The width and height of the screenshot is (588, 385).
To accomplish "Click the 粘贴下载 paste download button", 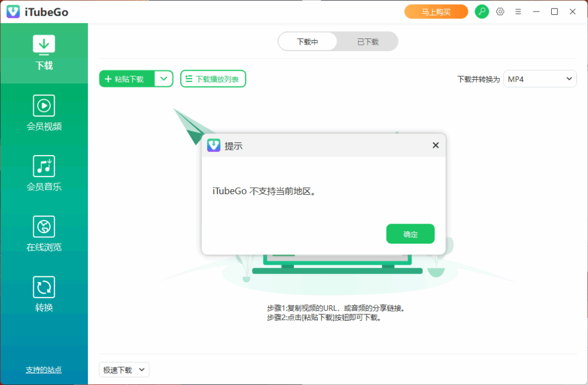I will coord(127,79).
